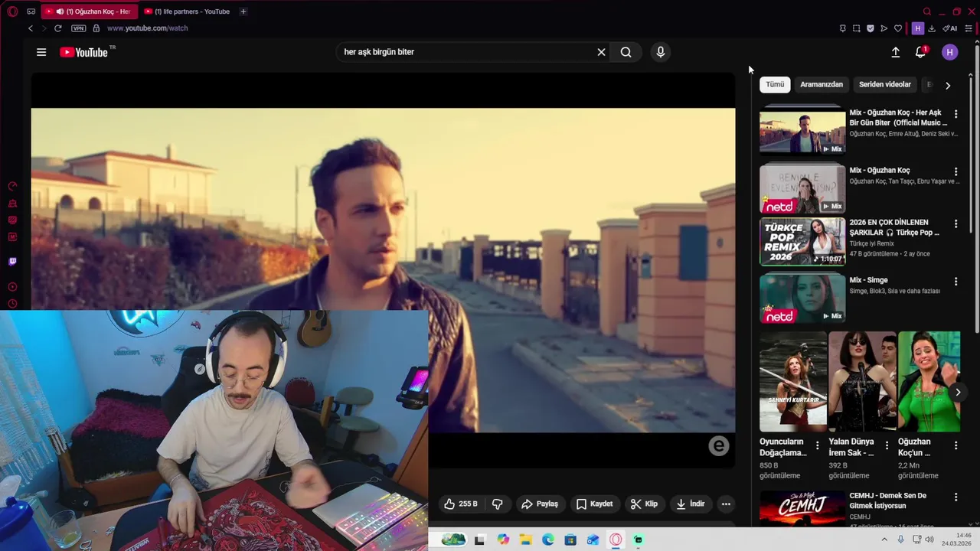Open the Türkçe Pop Remix 2026 thumbnail

pyautogui.click(x=802, y=241)
